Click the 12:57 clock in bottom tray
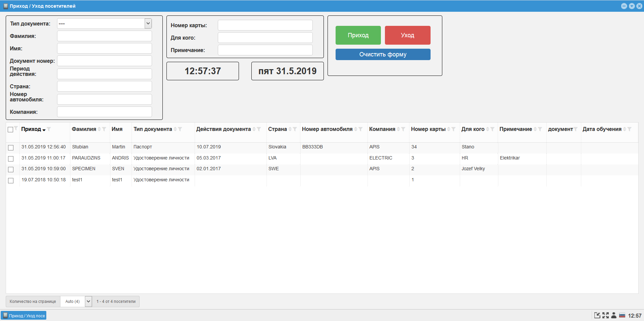Screen dimensions: 644x321 [635, 316]
